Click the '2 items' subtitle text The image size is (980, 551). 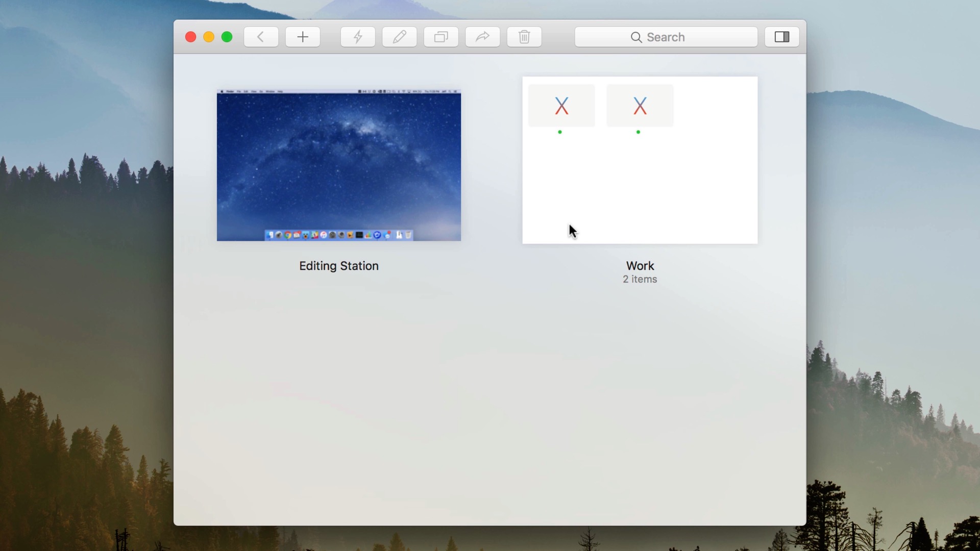640,279
